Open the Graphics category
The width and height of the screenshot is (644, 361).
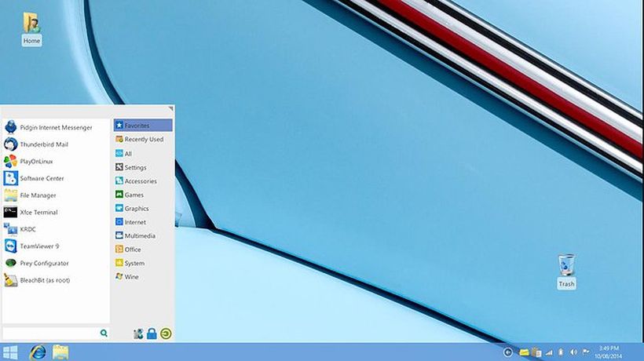136,209
